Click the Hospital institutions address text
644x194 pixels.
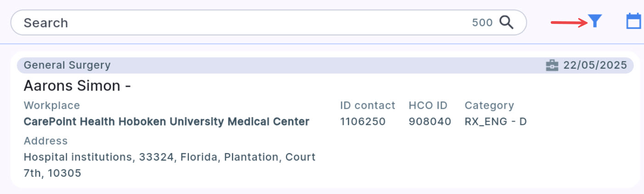169,157
